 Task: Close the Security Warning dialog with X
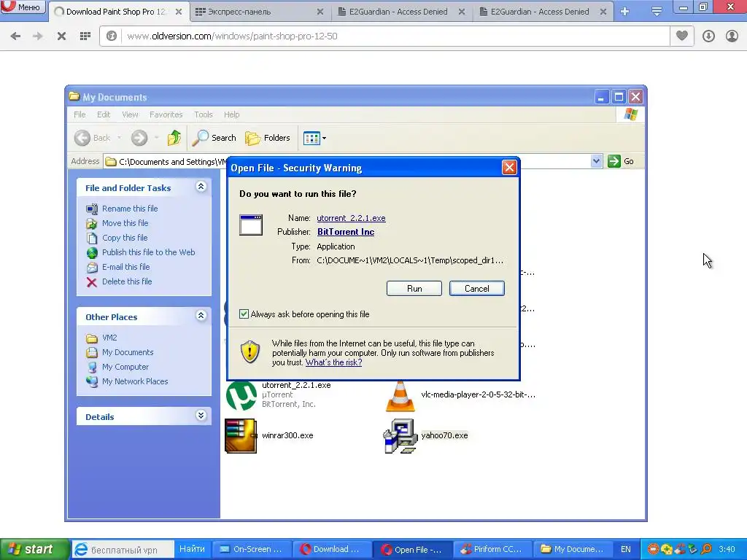(509, 168)
